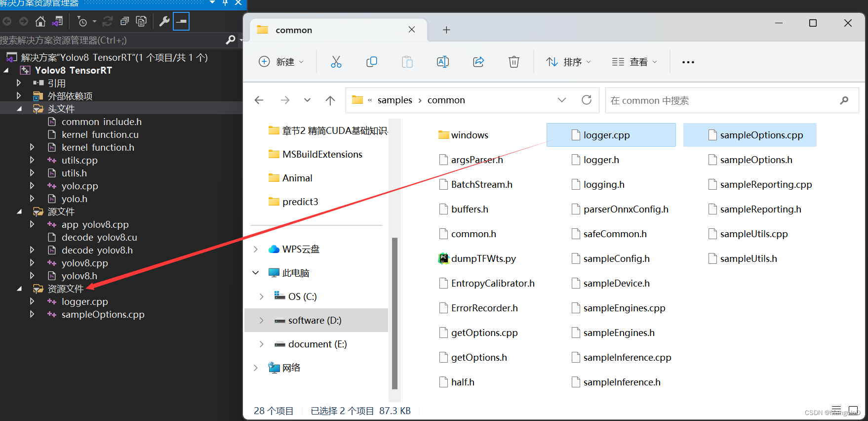Viewport: 868px width, 421px height.
Task: Select yolo.cpp in Solution Explorer
Action: (x=80, y=186)
